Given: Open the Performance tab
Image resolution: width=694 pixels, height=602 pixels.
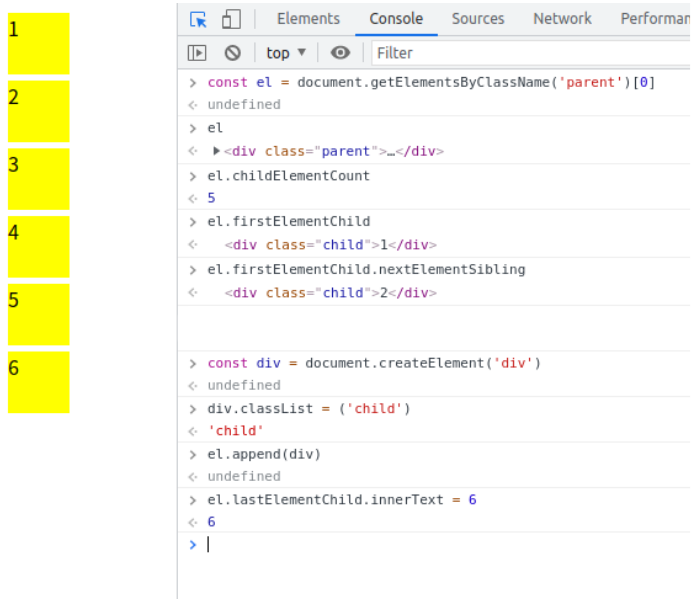Looking at the screenshot, I should click(x=655, y=19).
